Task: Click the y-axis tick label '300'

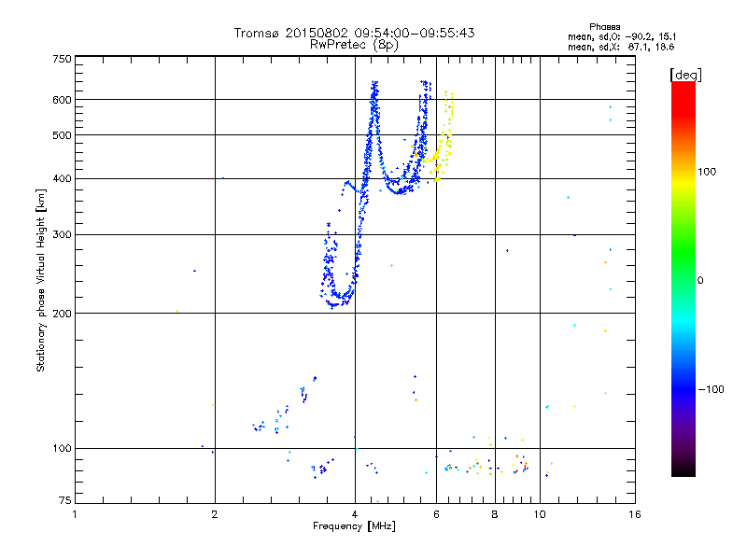Action: pos(62,235)
